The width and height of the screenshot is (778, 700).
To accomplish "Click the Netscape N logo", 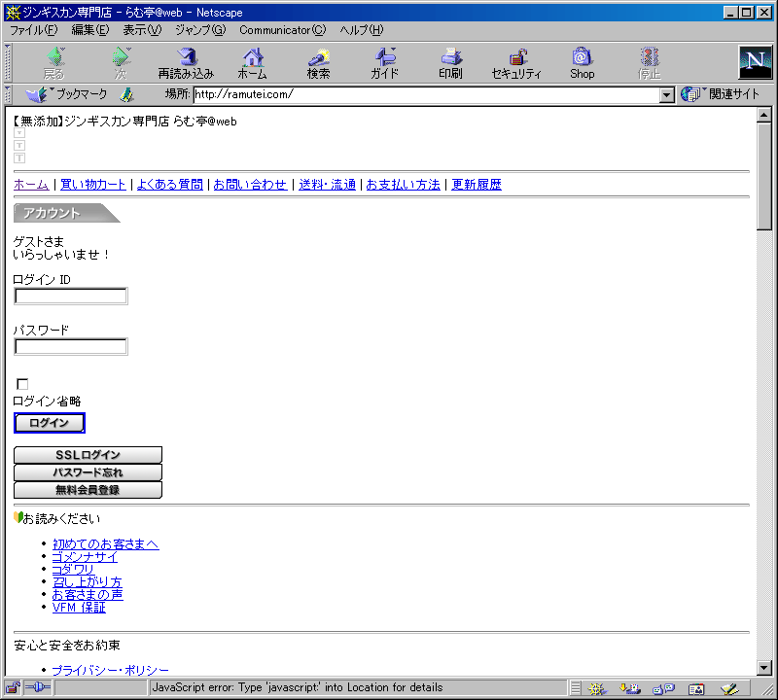I will click(x=756, y=62).
